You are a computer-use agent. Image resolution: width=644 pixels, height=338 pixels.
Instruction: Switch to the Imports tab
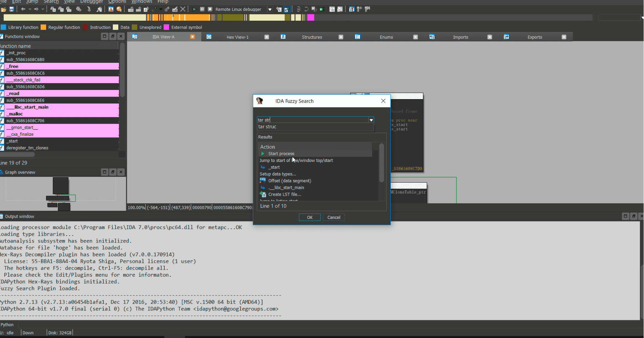(x=460, y=37)
